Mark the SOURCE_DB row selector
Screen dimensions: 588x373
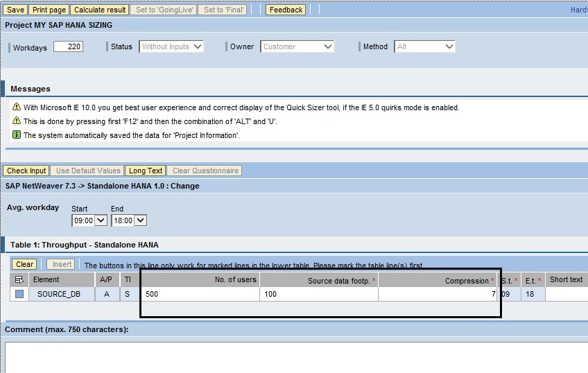point(19,294)
